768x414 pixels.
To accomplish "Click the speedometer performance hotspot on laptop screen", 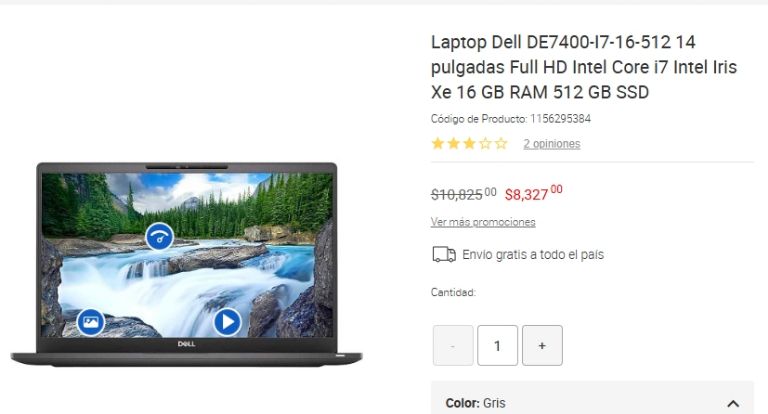I will (159, 237).
